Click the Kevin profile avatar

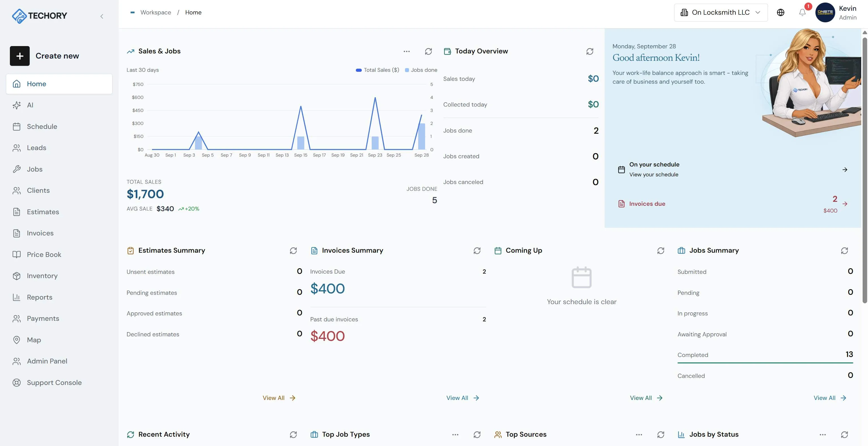coord(825,12)
